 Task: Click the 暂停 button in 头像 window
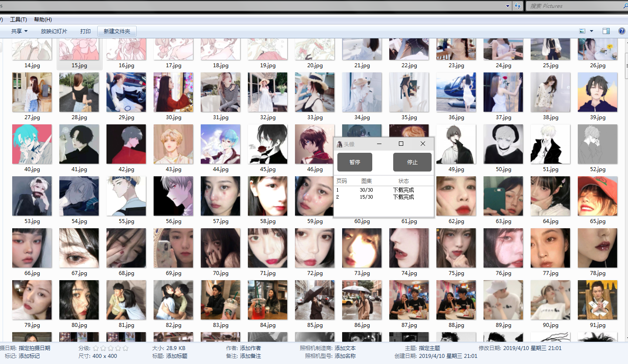355,162
